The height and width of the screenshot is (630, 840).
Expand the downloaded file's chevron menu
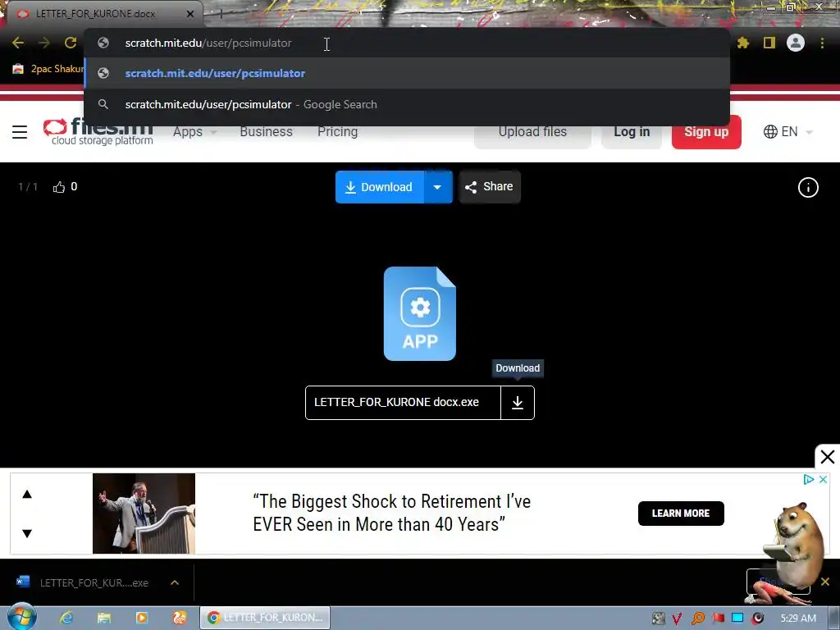(175, 582)
